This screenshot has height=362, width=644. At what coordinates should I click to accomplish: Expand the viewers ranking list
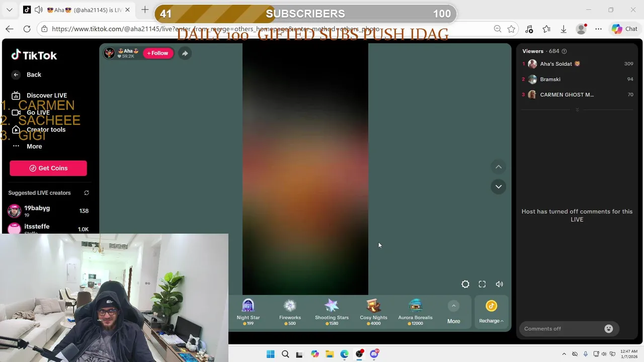[x=577, y=110]
